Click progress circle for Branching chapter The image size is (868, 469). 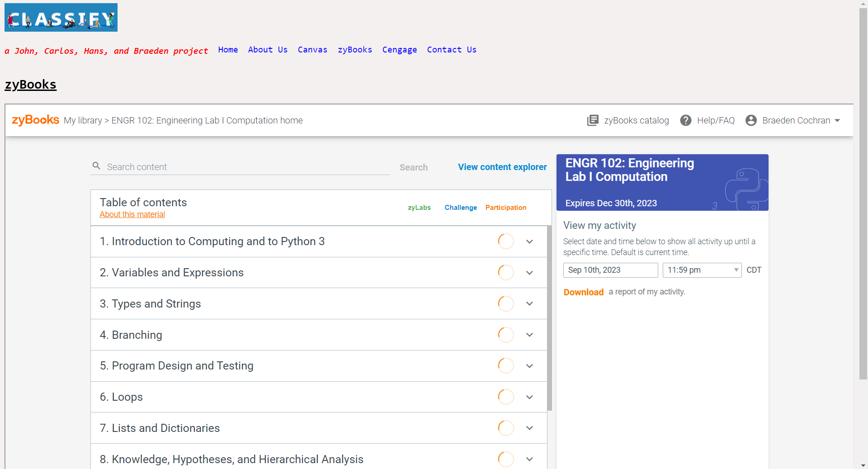point(506,335)
